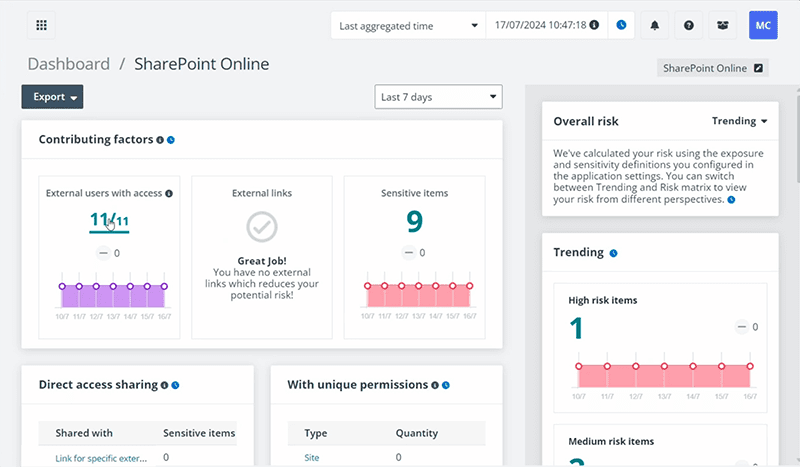Viewport: 800px width, 467px height.
Task: Click the Great Job! message in External links
Action: (262, 261)
